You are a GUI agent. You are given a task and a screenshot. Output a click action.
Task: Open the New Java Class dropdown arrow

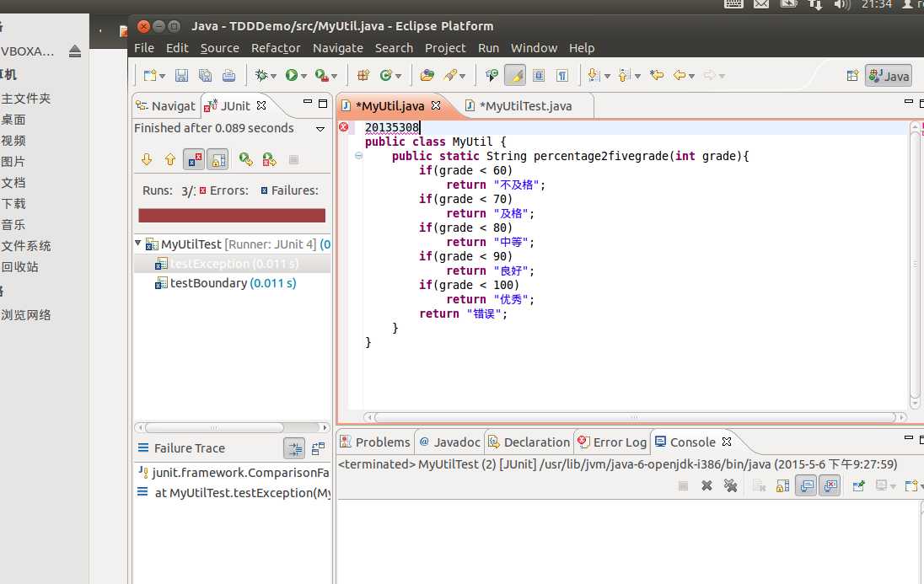399,76
